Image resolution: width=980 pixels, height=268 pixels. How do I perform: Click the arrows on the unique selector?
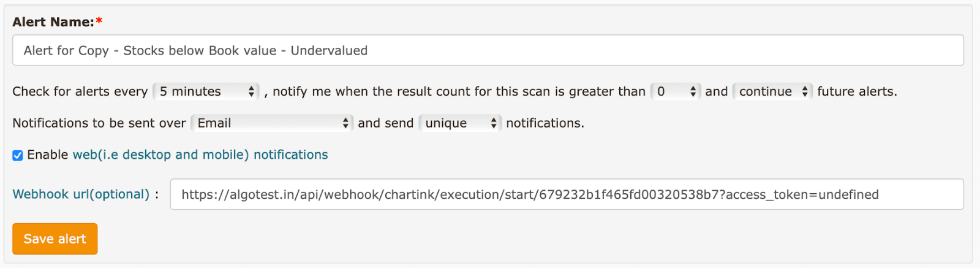click(x=494, y=123)
